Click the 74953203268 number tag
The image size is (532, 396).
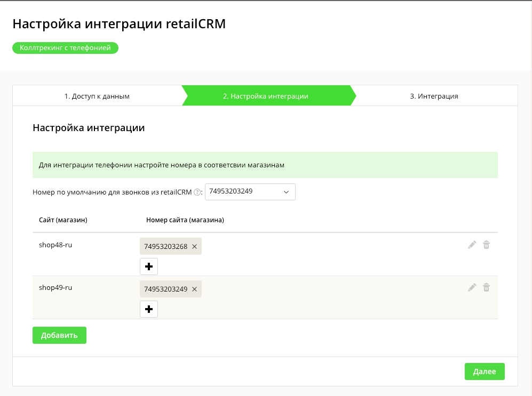171,246
